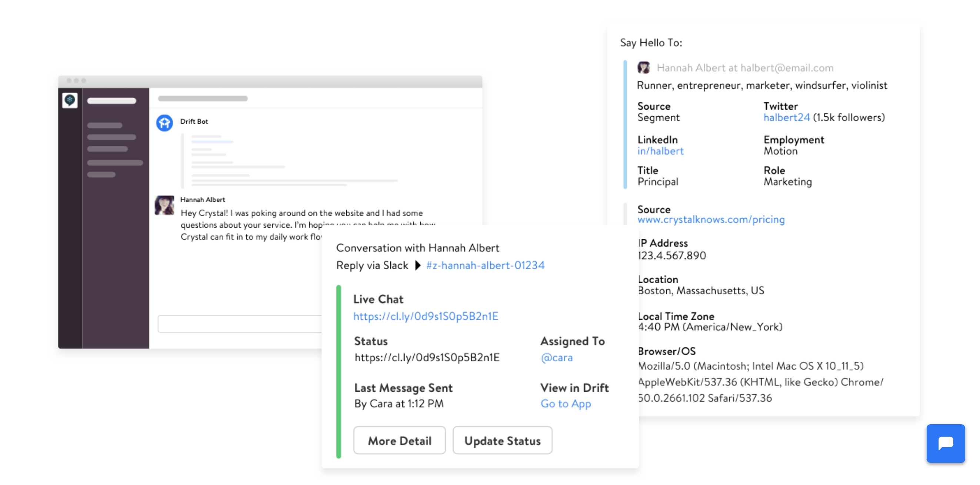Click the top sidebar workspace name placeholder
The height and width of the screenshot is (485, 980).
tap(111, 101)
